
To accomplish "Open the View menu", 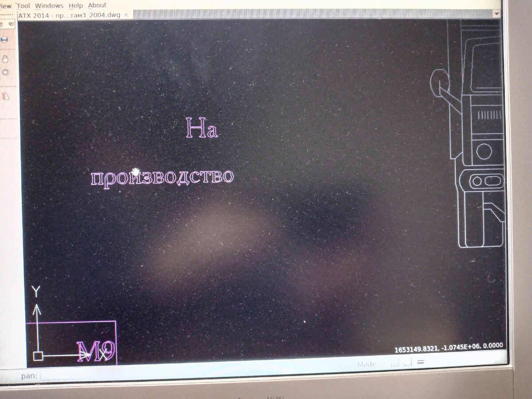I will (x=5, y=6).
